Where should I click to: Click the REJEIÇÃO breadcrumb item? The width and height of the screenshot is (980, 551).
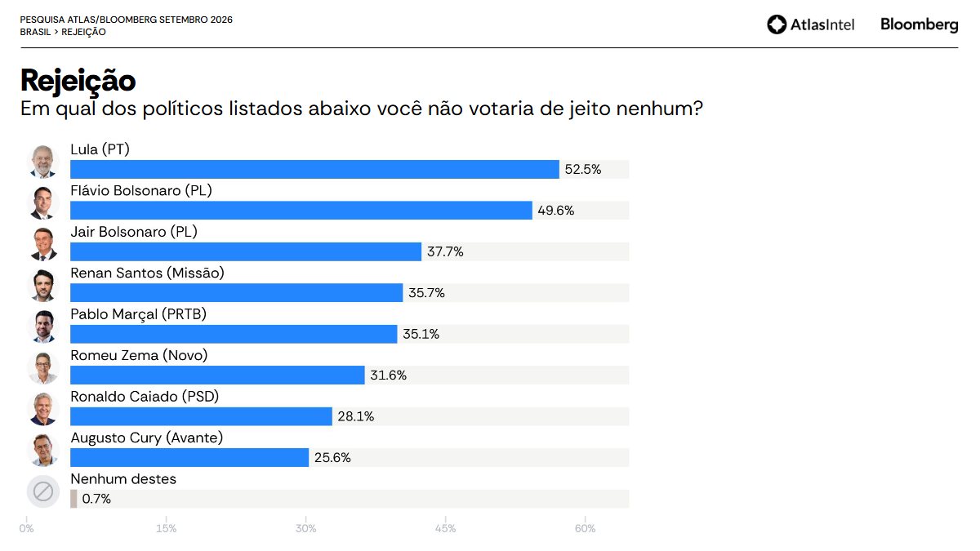(x=83, y=32)
